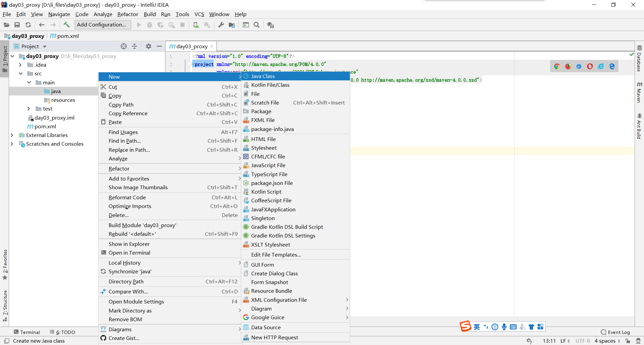Choose Show in Explorer from context menu
The image size is (644, 345).
(170, 244)
